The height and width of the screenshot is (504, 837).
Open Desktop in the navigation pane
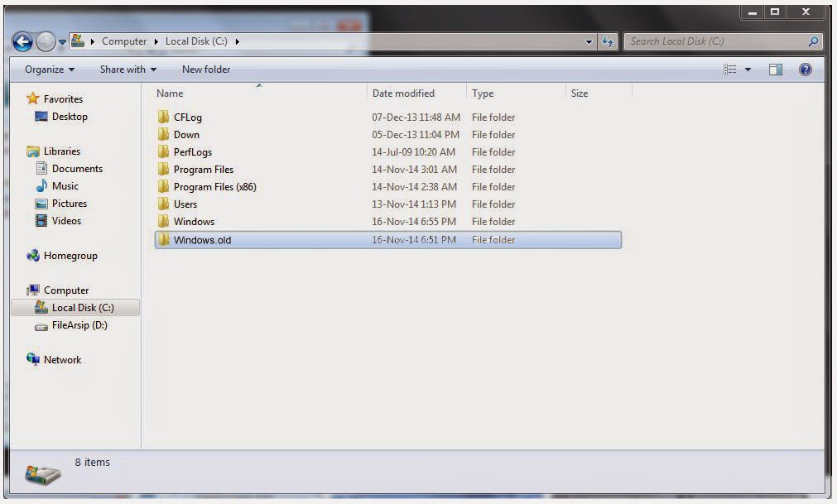(70, 116)
